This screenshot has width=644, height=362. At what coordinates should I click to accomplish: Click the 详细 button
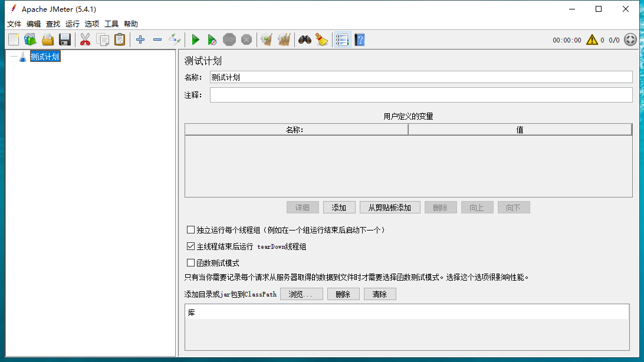[x=303, y=208]
